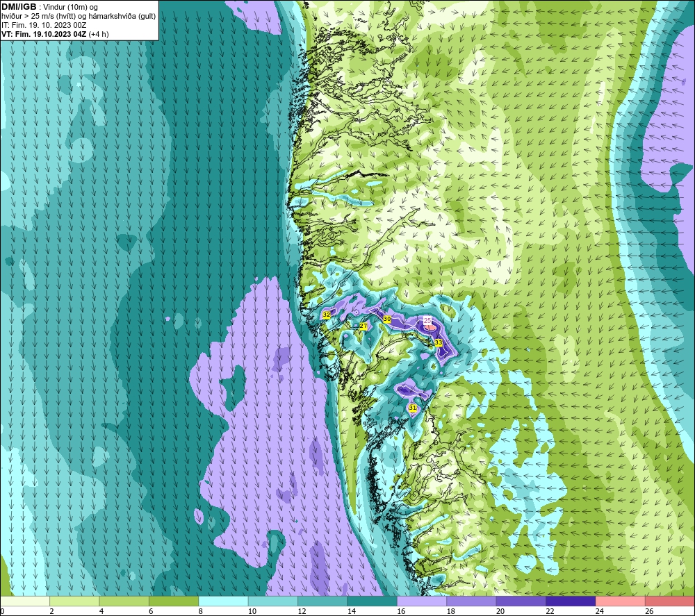The image size is (695, 616).
Task: Click the scale value 6
Action: [x=151, y=611]
